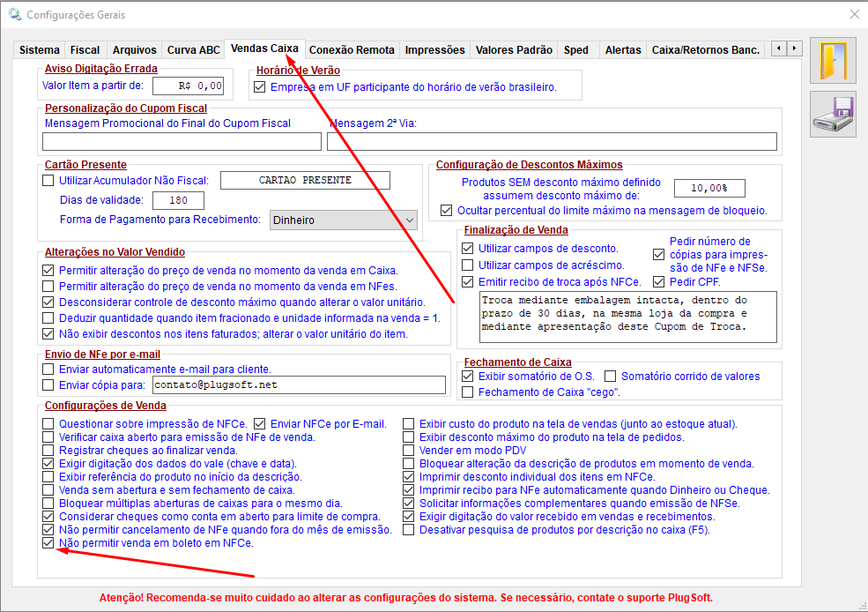Enable Vender em modo PDV
Viewport: 868px width, 612px height.
[409, 451]
